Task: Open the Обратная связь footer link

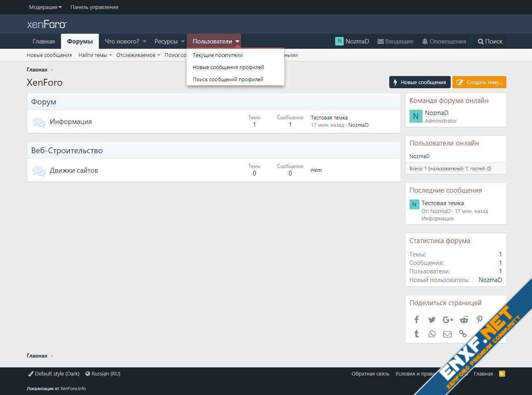Action: [x=371, y=374]
